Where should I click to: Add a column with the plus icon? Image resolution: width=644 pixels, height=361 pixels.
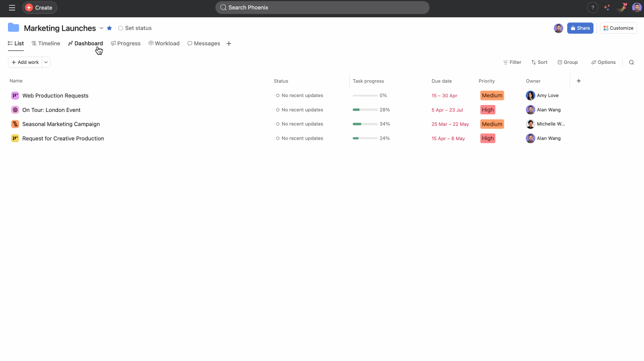click(x=579, y=81)
